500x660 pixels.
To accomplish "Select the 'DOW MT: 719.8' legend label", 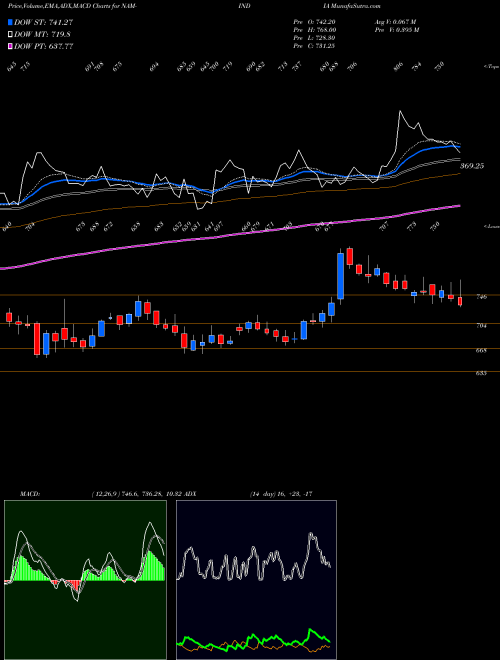I will click(x=42, y=35).
